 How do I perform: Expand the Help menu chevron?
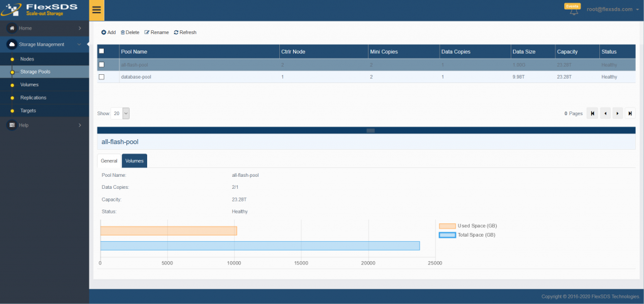pyautogui.click(x=80, y=125)
